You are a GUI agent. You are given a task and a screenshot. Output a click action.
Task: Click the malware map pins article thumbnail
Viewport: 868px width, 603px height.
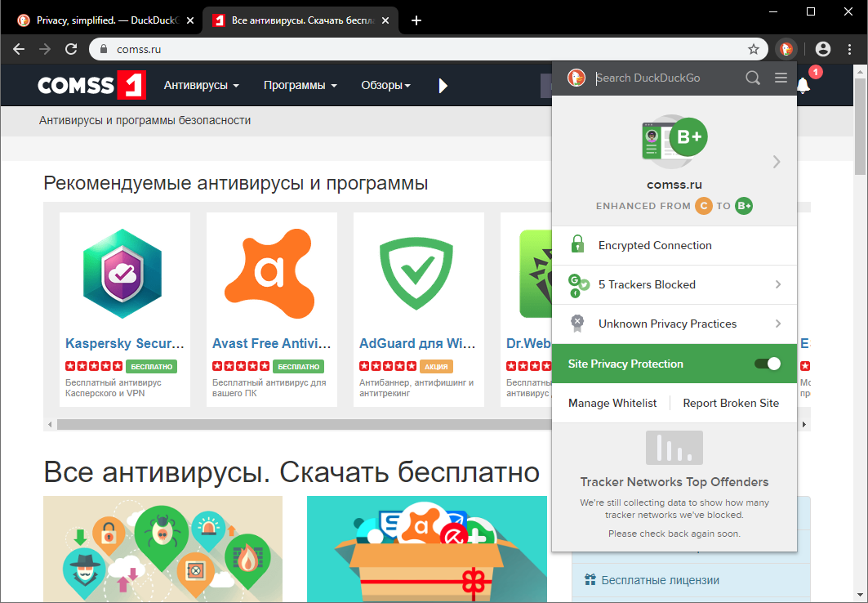(162, 549)
